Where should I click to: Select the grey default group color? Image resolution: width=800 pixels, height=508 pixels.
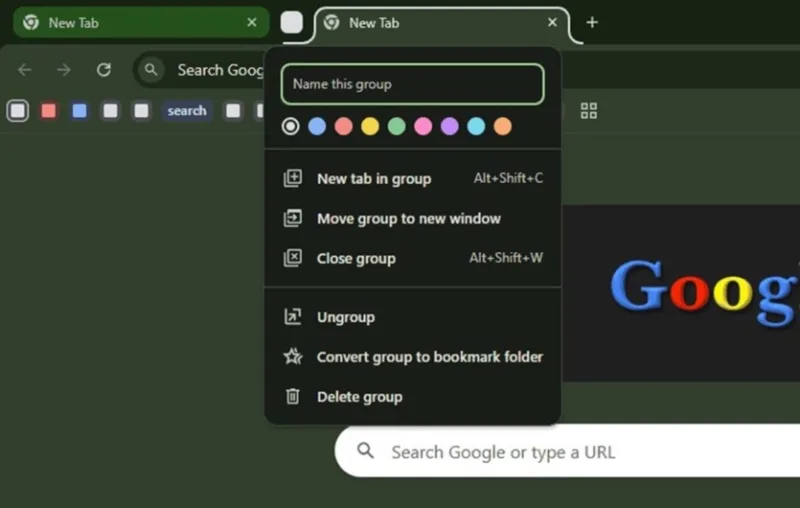(x=290, y=126)
